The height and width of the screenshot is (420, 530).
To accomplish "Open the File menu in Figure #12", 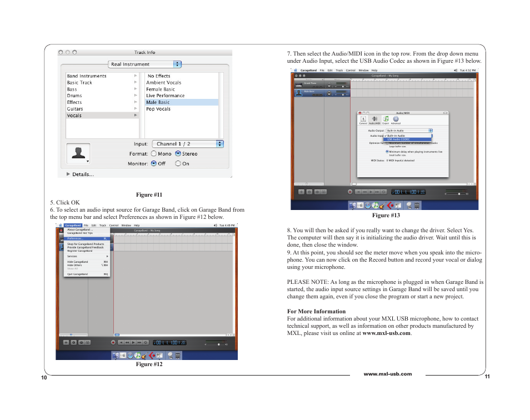I will click(86, 225).
